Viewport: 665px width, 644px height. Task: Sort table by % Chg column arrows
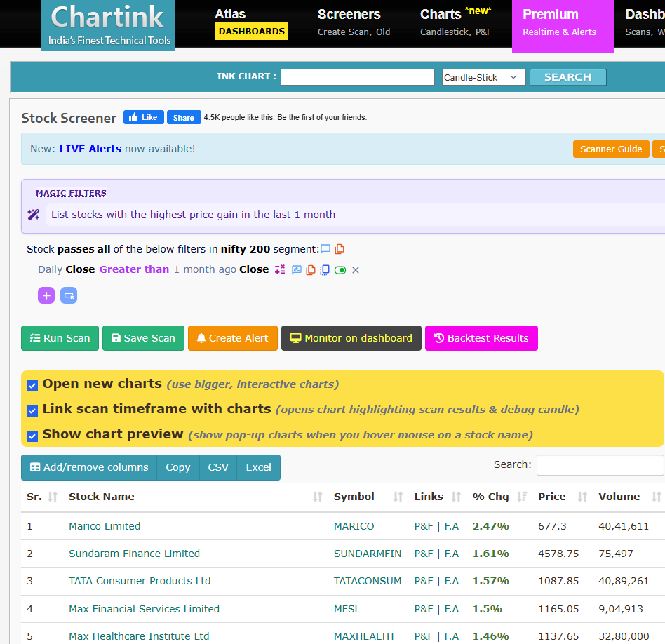tap(522, 497)
